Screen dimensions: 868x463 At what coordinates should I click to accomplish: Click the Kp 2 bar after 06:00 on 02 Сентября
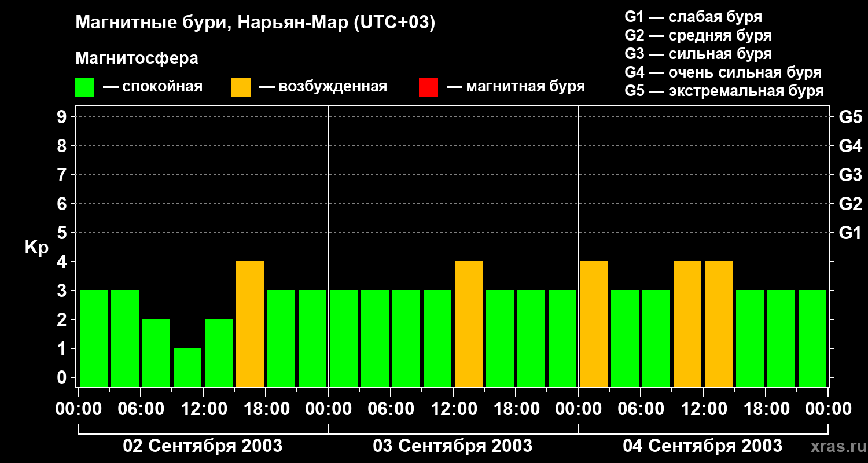click(156, 352)
